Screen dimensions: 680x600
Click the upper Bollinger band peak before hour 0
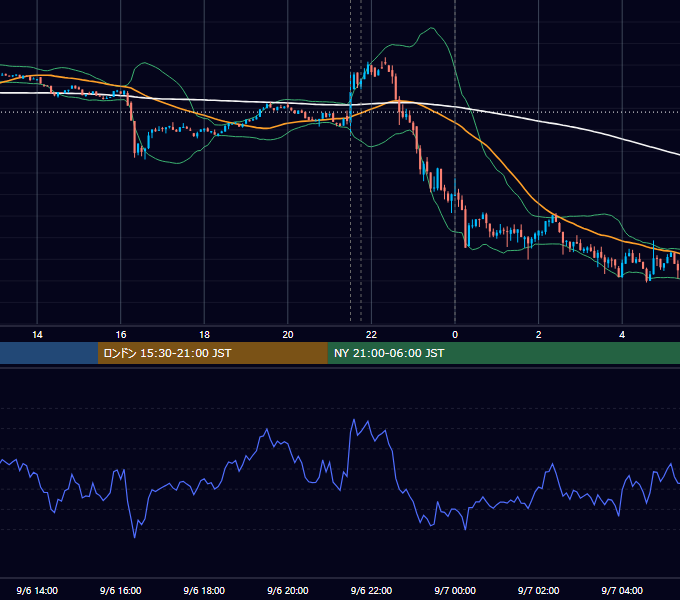tap(431, 28)
